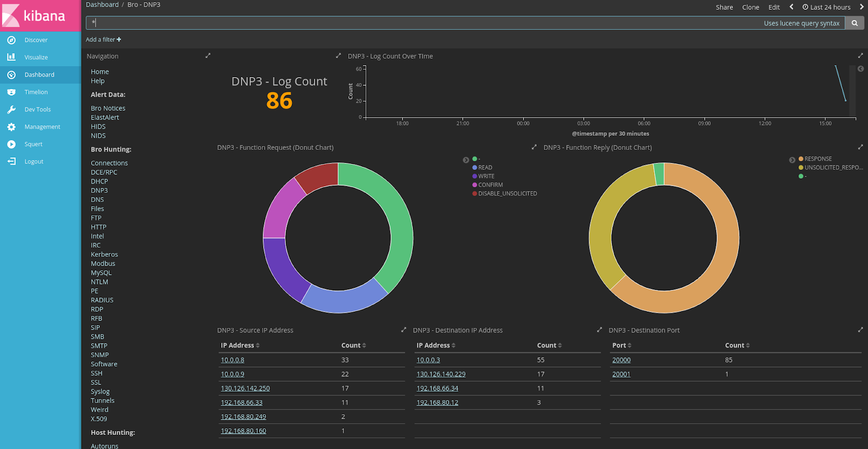868x449 pixels.
Task: Click the plus icon to add filter
Action: point(119,40)
